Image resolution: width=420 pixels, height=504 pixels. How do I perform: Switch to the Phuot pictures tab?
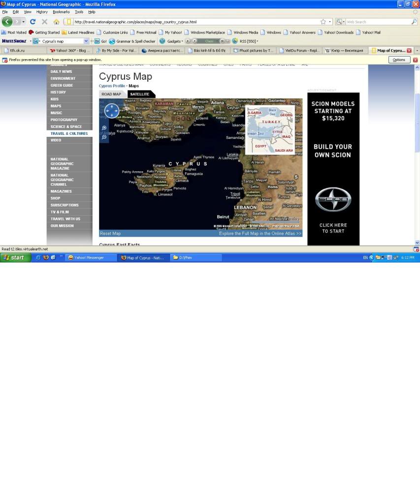(x=254, y=51)
